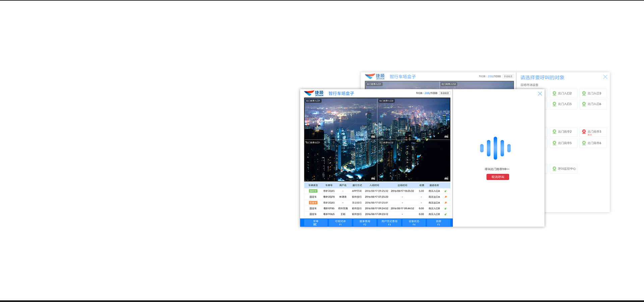Click 锁屏 F5 in bottom bar
Viewport: 644px width, 302px height.
(438, 222)
